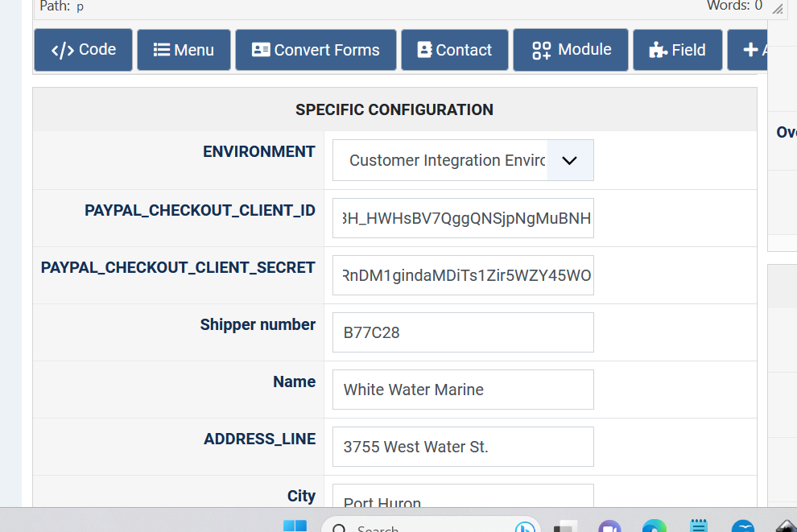This screenshot has height=532, width=797.
Task: Open the Menu insert button
Action: pyautogui.click(x=184, y=50)
